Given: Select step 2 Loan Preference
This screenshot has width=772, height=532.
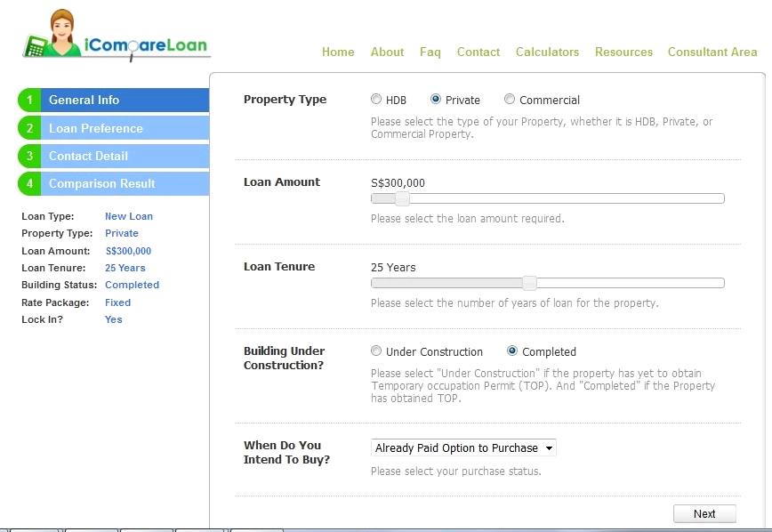Looking at the screenshot, I should point(113,128).
